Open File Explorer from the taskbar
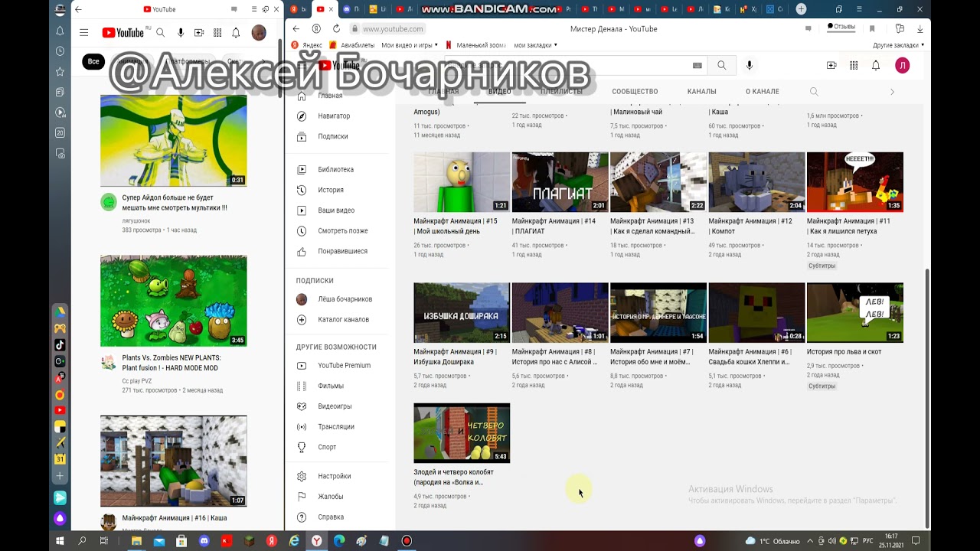Screen dimensions: 980x551 click(x=136, y=541)
